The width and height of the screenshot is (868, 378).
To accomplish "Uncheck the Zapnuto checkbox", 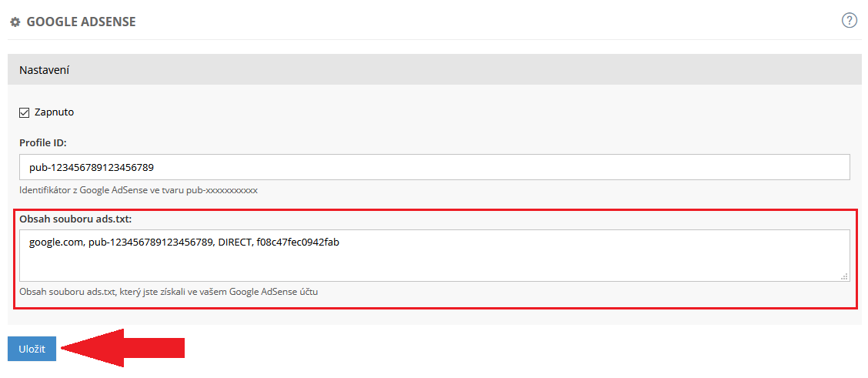I will coord(25,112).
